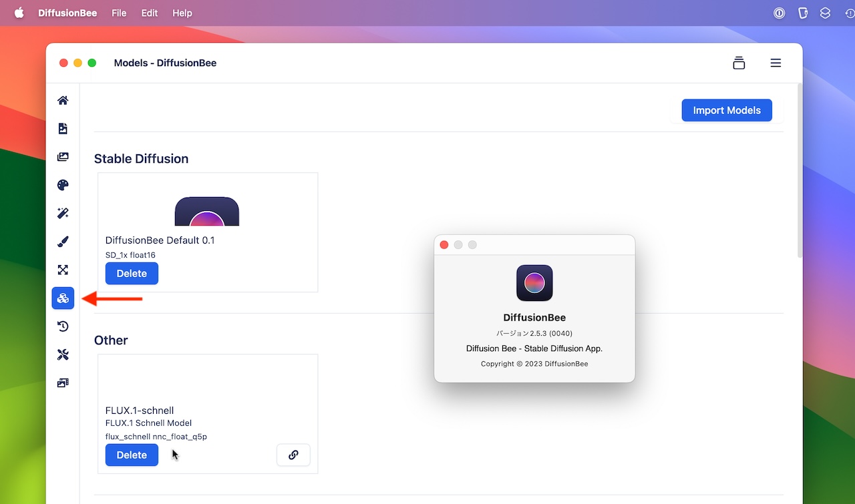Open the File menu

[119, 13]
